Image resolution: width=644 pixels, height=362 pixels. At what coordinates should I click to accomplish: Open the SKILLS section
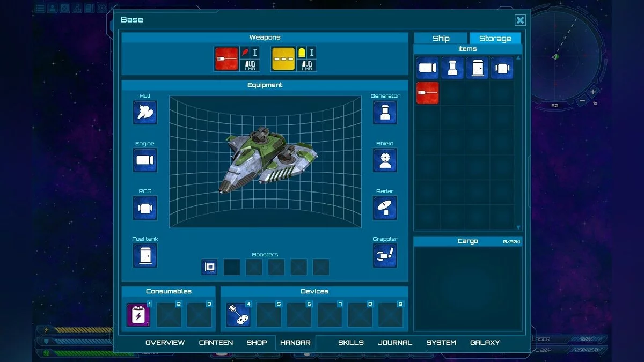[x=350, y=343]
